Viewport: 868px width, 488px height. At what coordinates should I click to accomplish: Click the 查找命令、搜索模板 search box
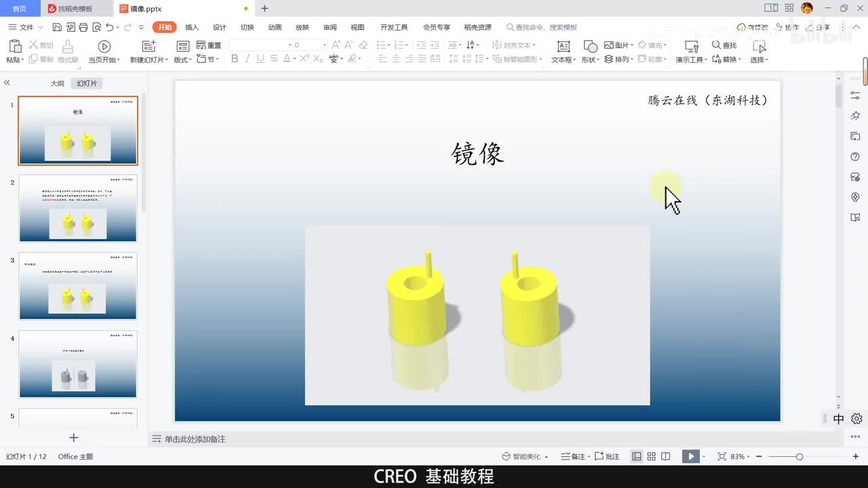point(541,27)
